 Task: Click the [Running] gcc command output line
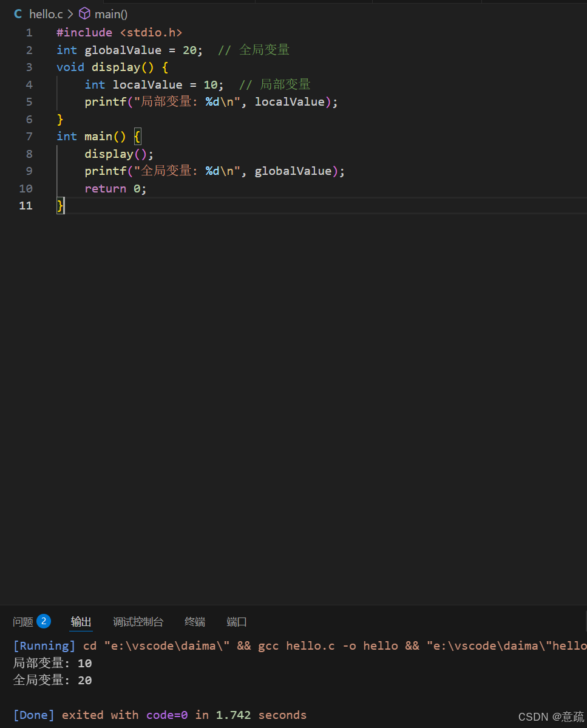300,645
